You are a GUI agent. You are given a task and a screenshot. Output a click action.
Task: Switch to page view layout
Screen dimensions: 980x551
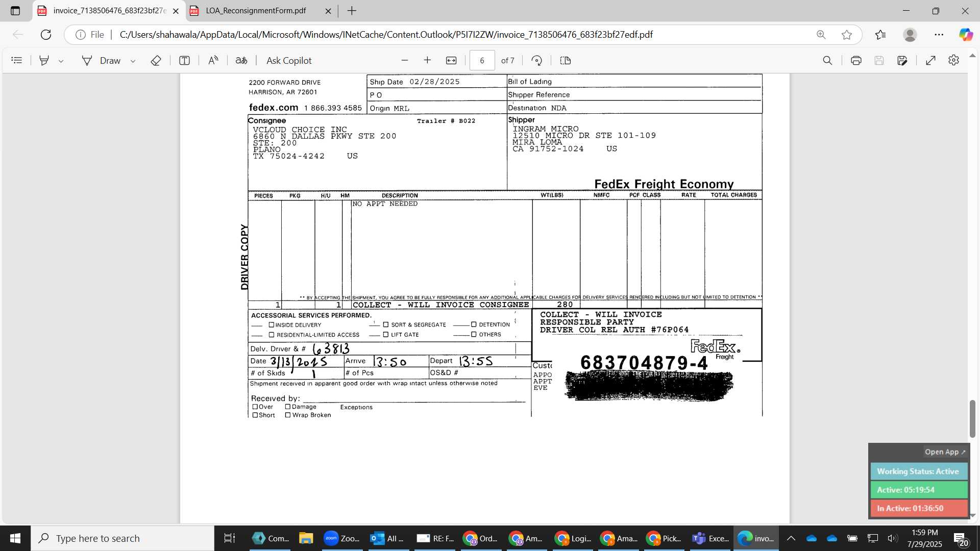point(565,60)
